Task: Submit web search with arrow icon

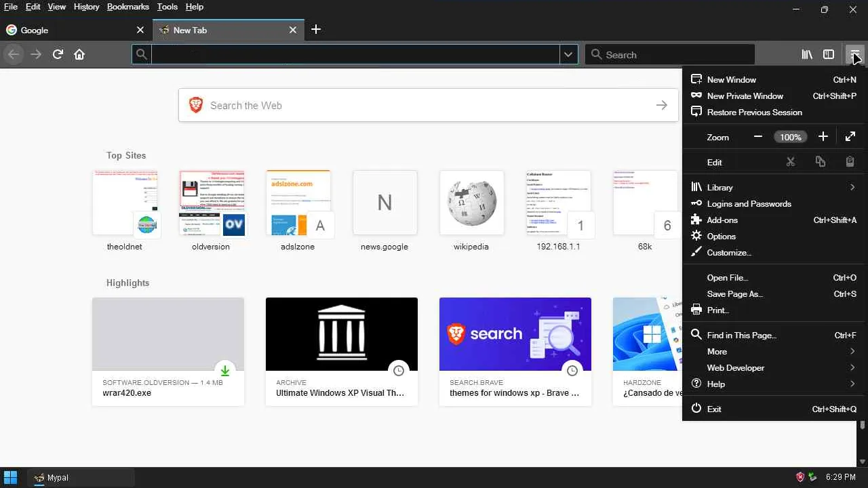Action: click(662, 105)
